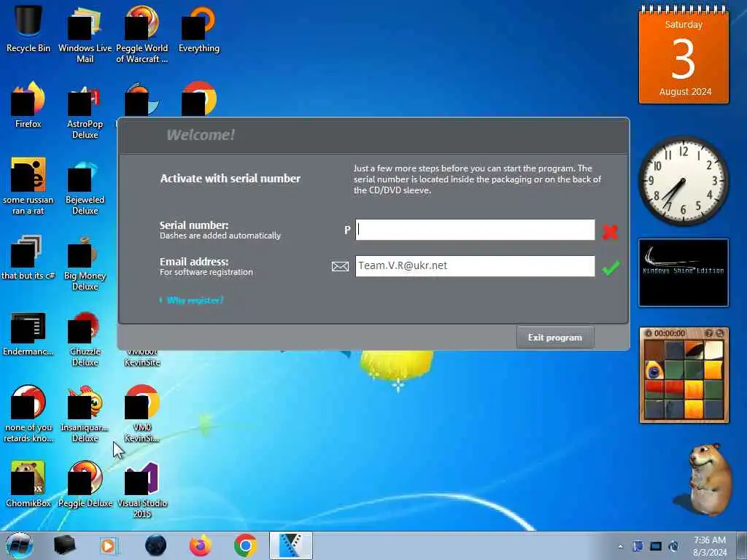Select the Everything desktop icon
The height and width of the screenshot is (560, 747).
199,28
